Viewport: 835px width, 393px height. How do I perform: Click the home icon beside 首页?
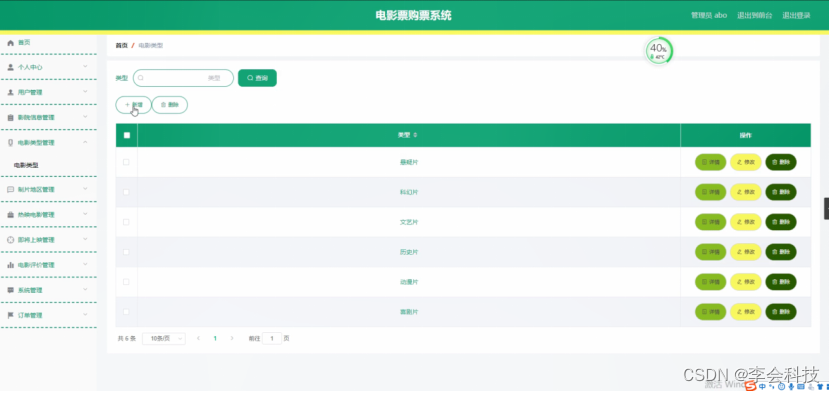tap(10, 43)
